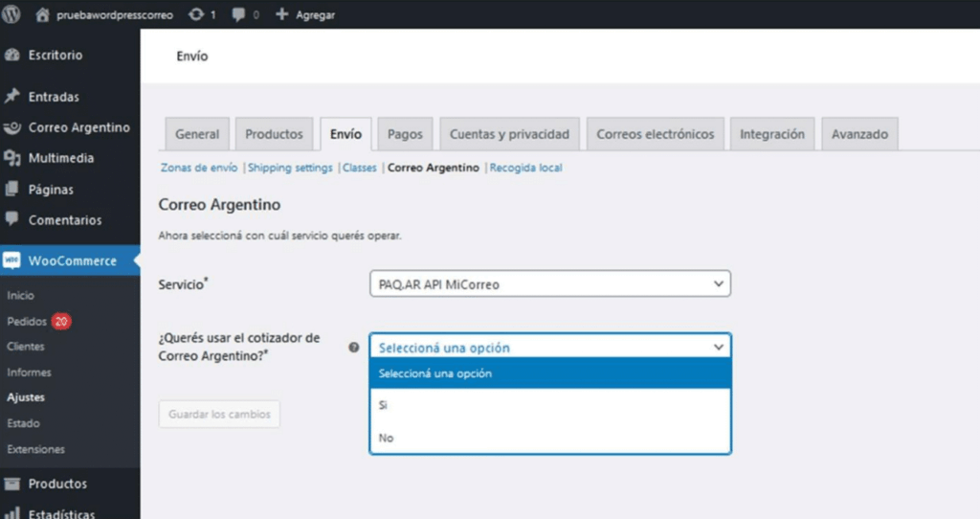Screen dimensions: 980x519
Task: Choose No in the cotizador list
Action: [x=550, y=438]
